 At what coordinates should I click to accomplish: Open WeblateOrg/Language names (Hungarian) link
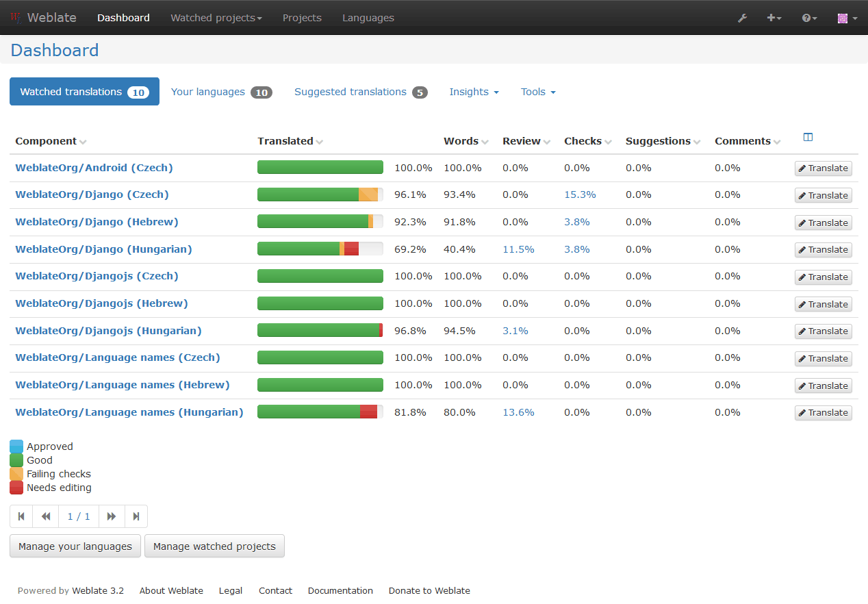pyautogui.click(x=129, y=412)
